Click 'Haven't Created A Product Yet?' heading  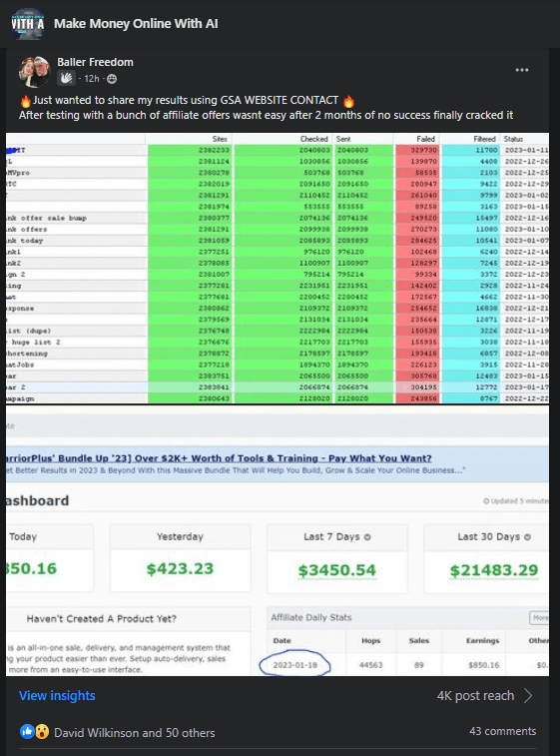[x=101, y=619]
